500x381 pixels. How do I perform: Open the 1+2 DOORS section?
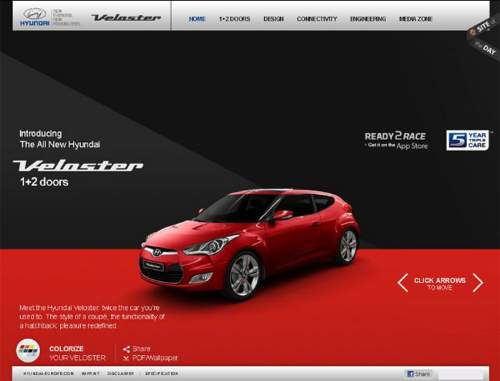(x=234, y=19)
